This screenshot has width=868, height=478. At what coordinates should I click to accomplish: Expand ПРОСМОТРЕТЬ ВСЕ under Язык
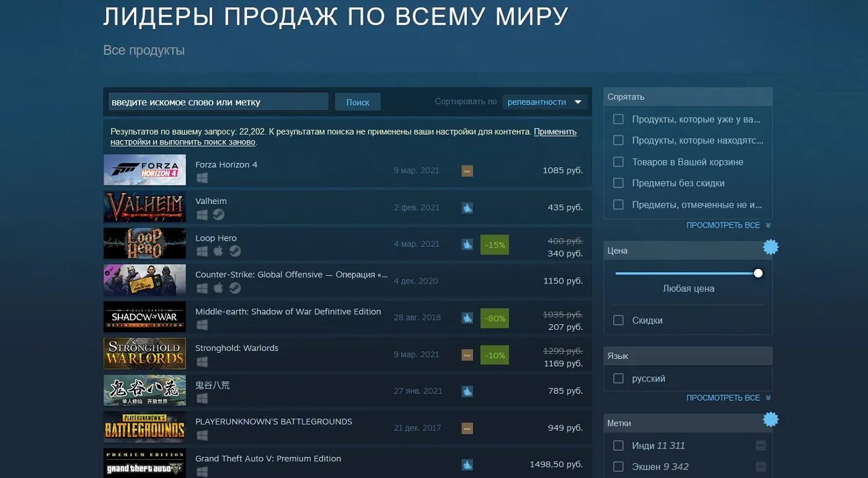coord(728,397)
